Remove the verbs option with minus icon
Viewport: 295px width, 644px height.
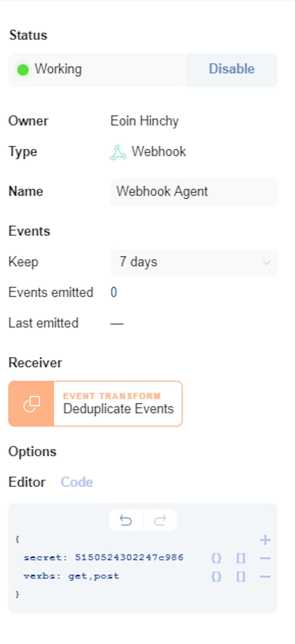[x=265, y=576]
